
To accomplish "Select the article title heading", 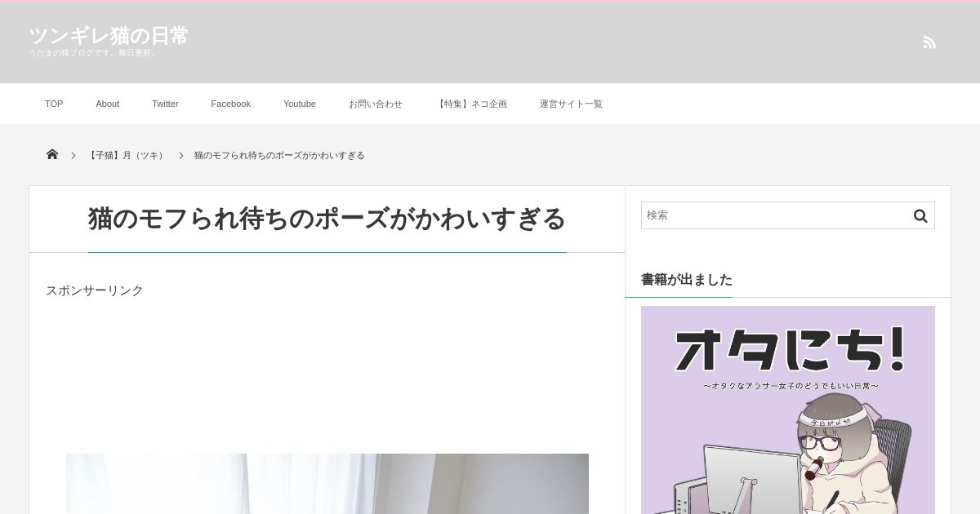I will tap(327, 219).
